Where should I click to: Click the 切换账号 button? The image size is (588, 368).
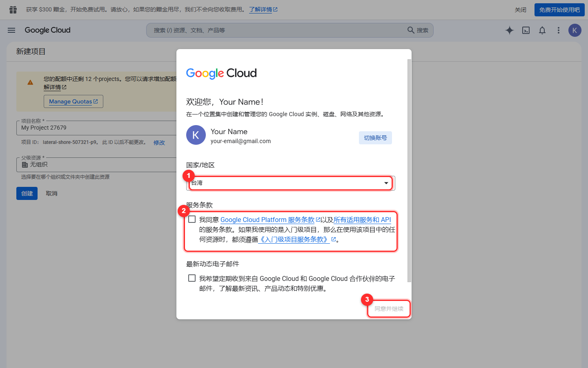tap(375, 138)
